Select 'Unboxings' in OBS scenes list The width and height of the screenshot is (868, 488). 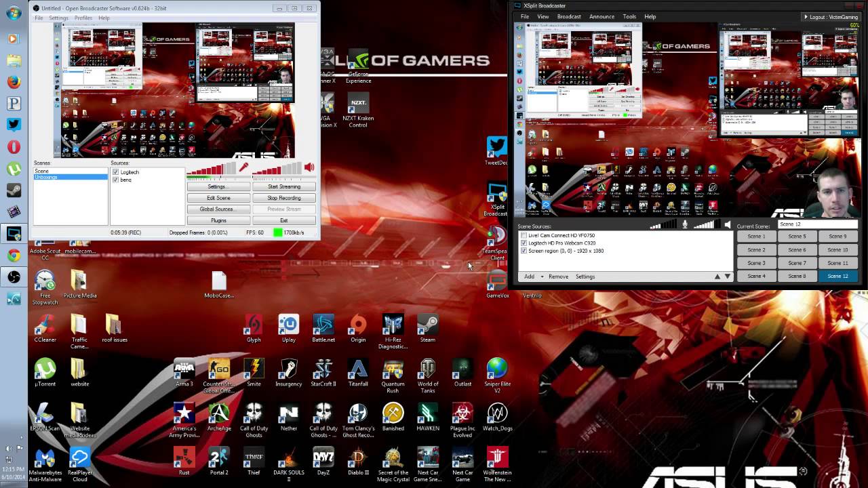coord(71,177)
